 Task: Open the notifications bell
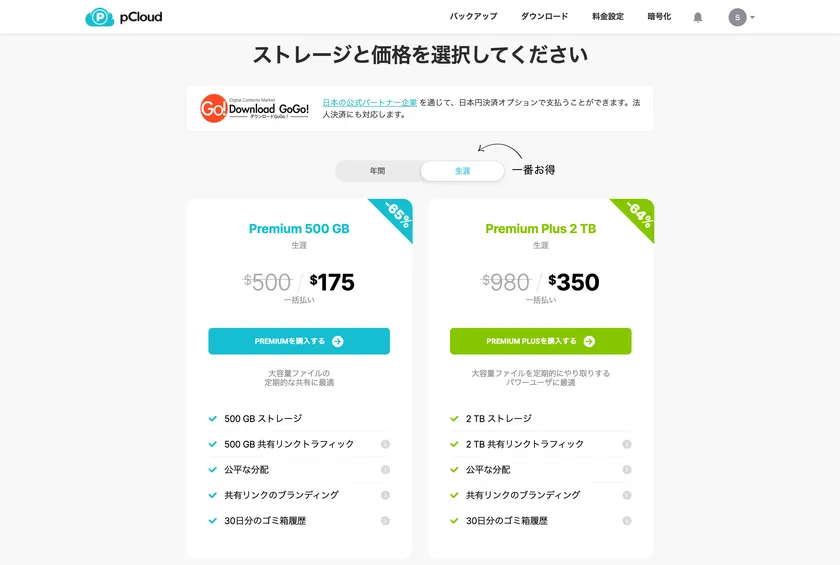click(x=698, y=17)
